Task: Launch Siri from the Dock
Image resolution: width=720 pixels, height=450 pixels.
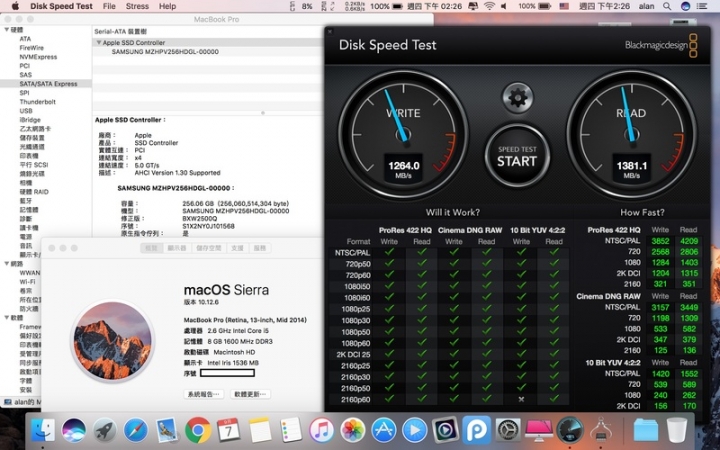Action: click(73, 430)
